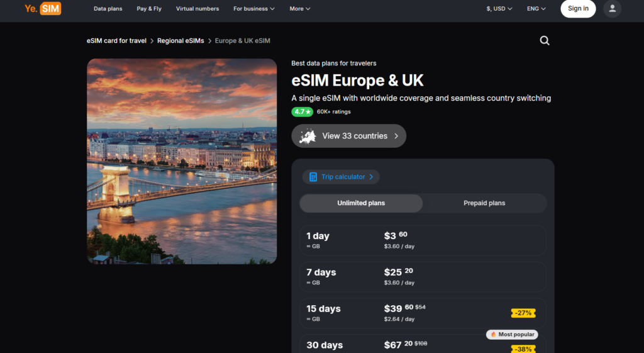Image resolution: width=644 pixels, height=353 pixels.
Task: Go to the Pay & Fly page
Action: click(149, 9)
